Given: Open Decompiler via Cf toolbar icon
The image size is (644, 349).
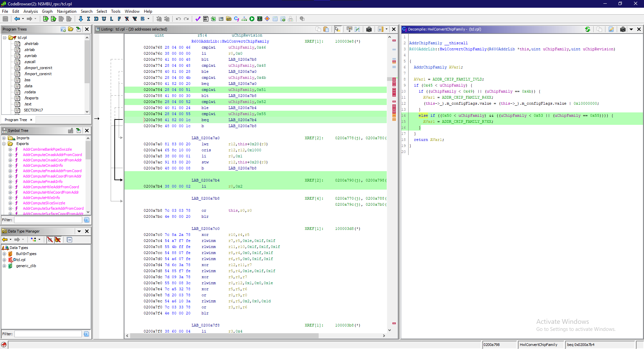Looking at the screenshot, I should (236, 19).
